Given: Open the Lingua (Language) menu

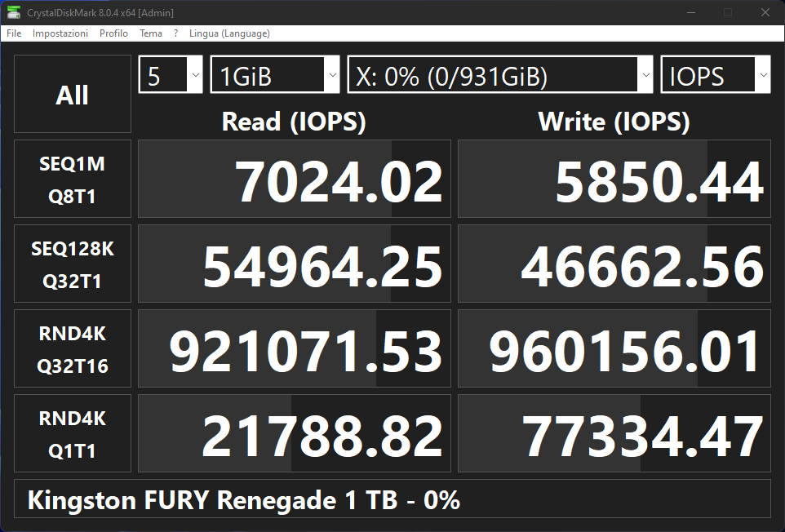Looking at the screenshot, I should point(229,33).
